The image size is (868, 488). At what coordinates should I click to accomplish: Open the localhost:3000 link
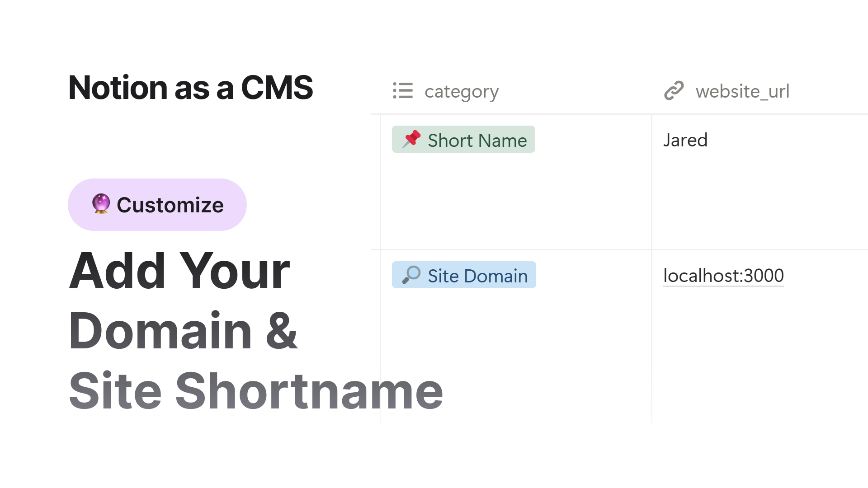[723, 275]
